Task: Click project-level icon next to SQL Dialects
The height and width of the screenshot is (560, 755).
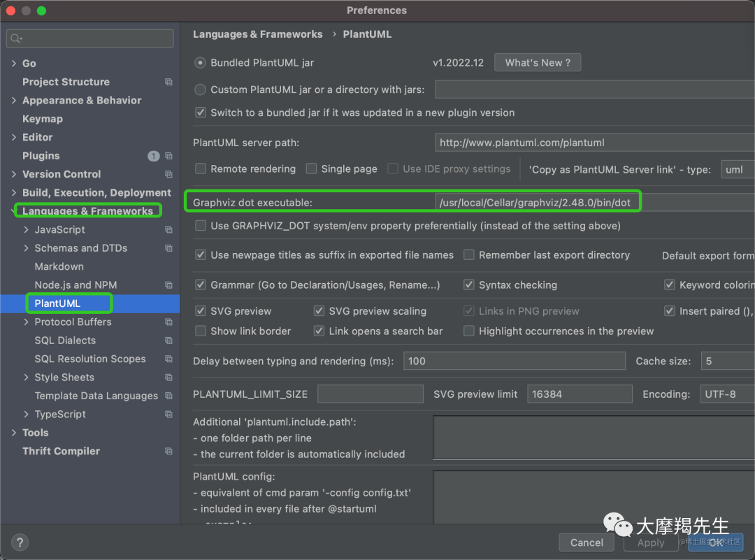Action: tap(168, 340)
